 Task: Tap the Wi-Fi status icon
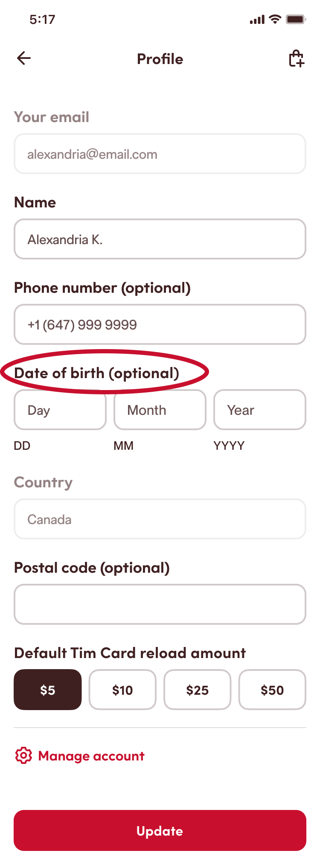[276, 19]
